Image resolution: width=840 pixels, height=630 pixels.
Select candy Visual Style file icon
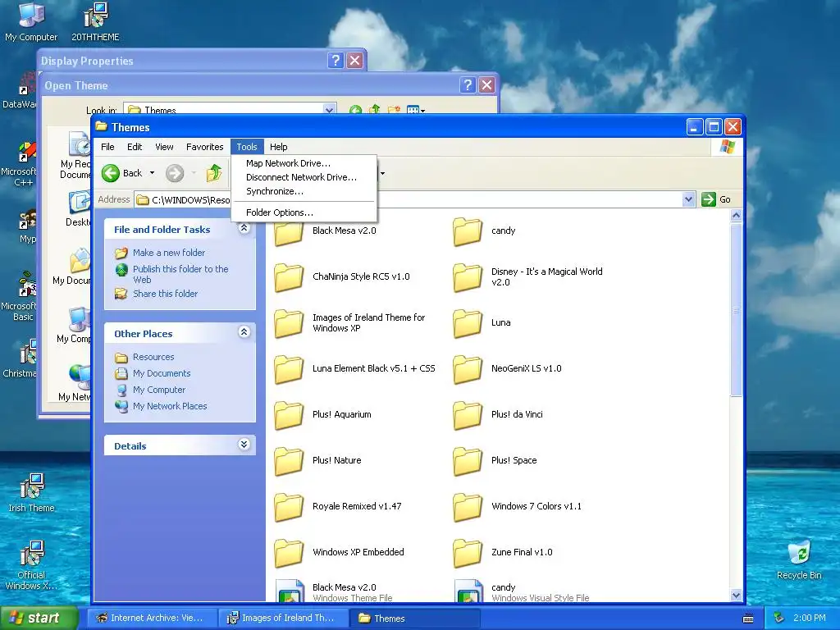point(468,591)
